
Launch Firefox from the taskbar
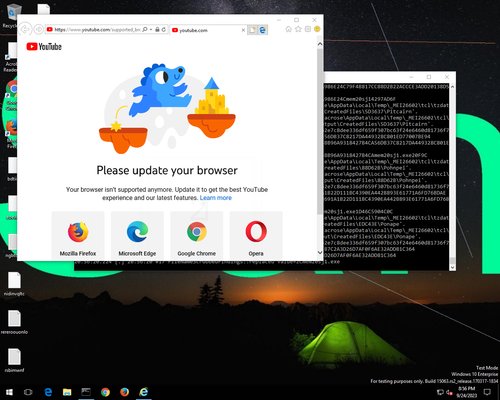(x=124, y=392)
